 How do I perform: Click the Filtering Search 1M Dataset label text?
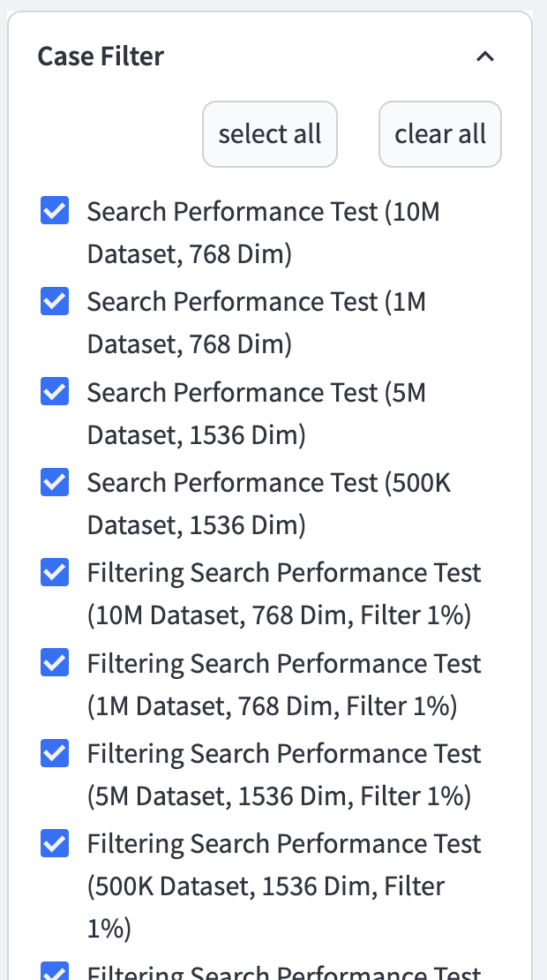(x=284, y=683)
